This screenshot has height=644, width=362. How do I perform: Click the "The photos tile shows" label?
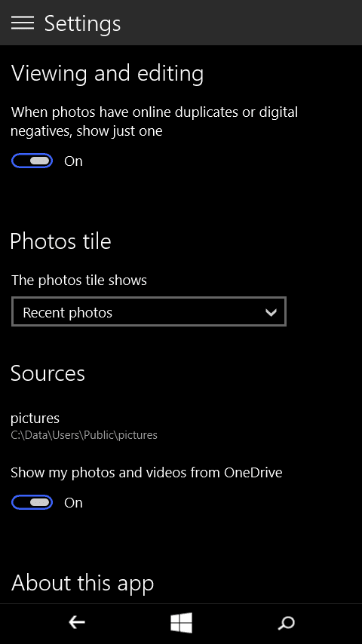(79, 280)
